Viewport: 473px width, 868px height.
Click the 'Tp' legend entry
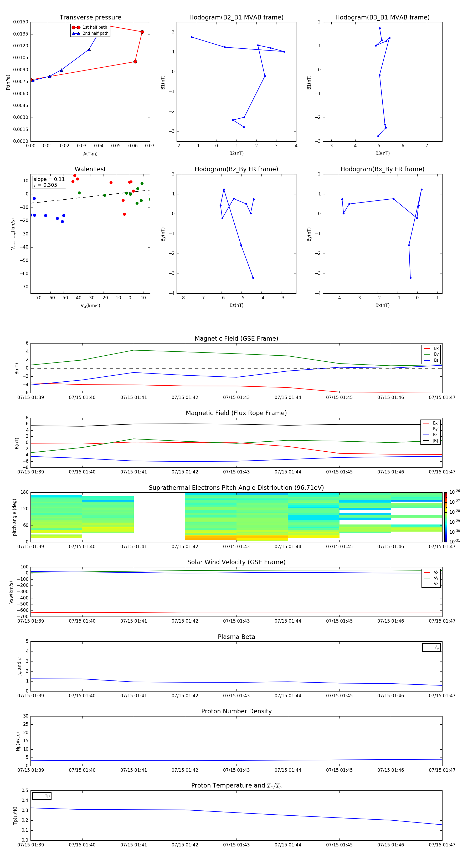pyautogui.click(x=42, y=796)
